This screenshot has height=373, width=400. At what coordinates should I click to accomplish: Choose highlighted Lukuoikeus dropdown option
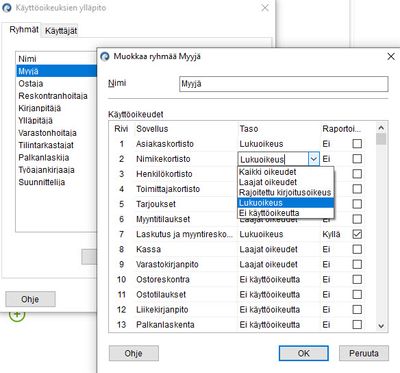tap(286, 203)
